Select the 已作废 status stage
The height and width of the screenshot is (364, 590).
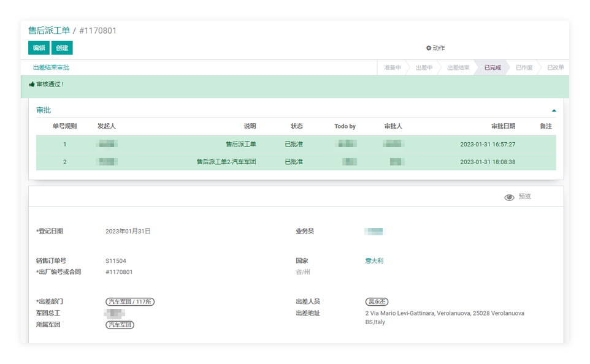[524, 68]
